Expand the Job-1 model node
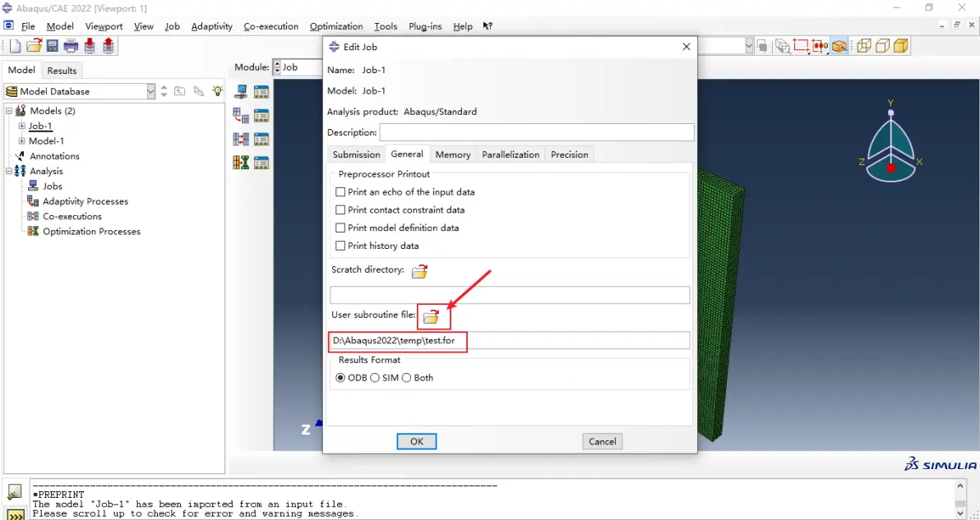Image resolution: width=980 pixels, height=520 pixels. (x=22, y=127)
